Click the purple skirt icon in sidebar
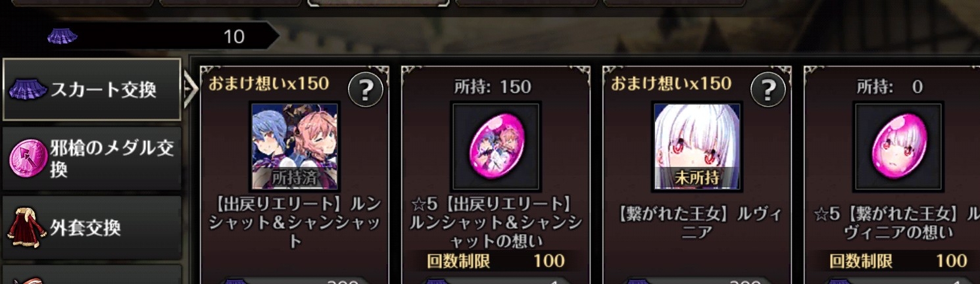Screen dimensions: 980x284 click(x=27, y=89)
